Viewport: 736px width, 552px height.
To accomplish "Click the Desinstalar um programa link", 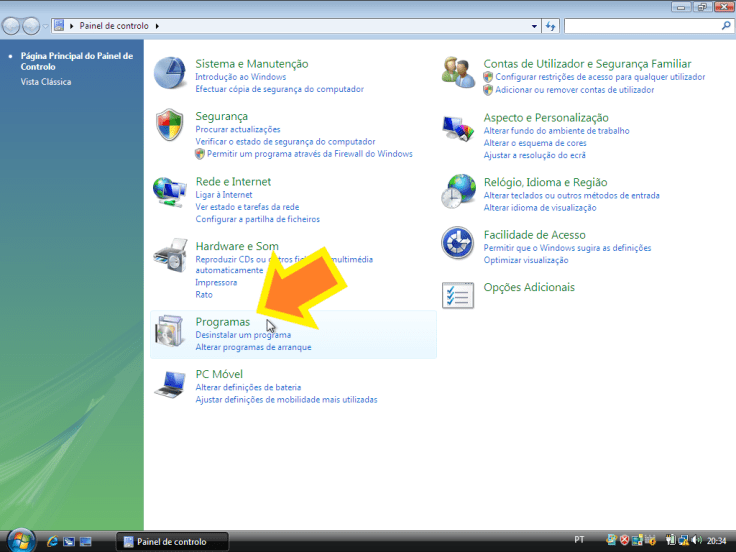I will (243, 335).
